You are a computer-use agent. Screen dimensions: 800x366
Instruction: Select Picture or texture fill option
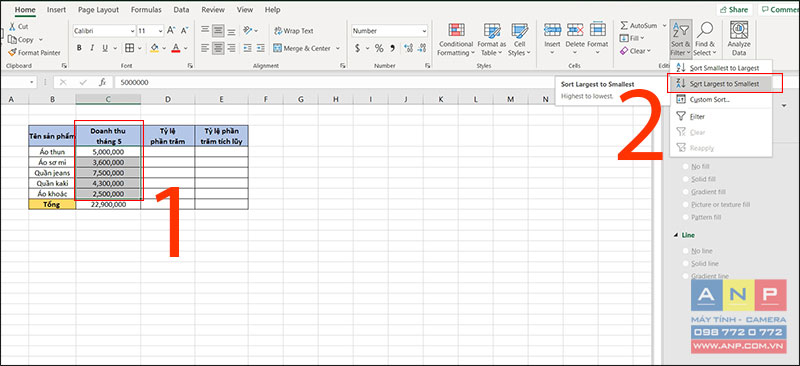click(686, 205)
